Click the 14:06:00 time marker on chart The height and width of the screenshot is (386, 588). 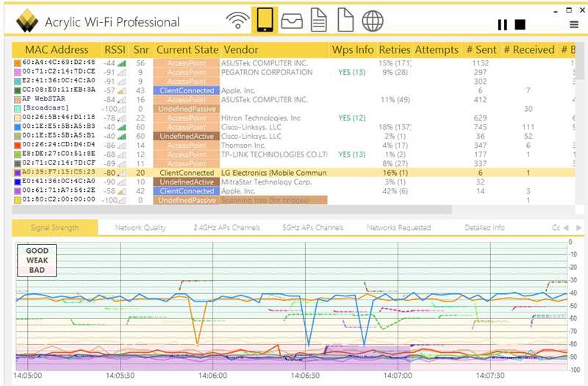pyautogui.click(x=212, y=376)
